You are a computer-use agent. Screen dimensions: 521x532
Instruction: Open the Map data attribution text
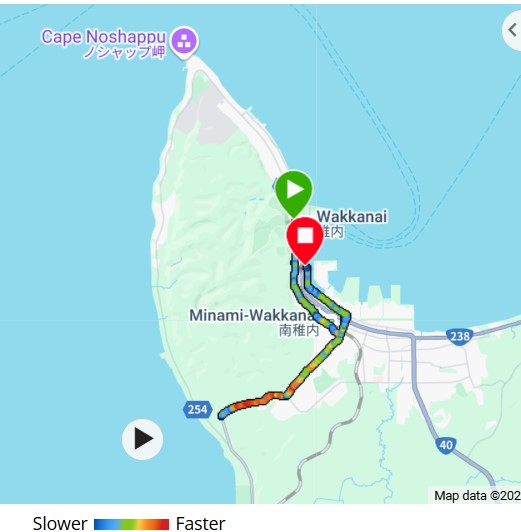click(x=477, y=496)
